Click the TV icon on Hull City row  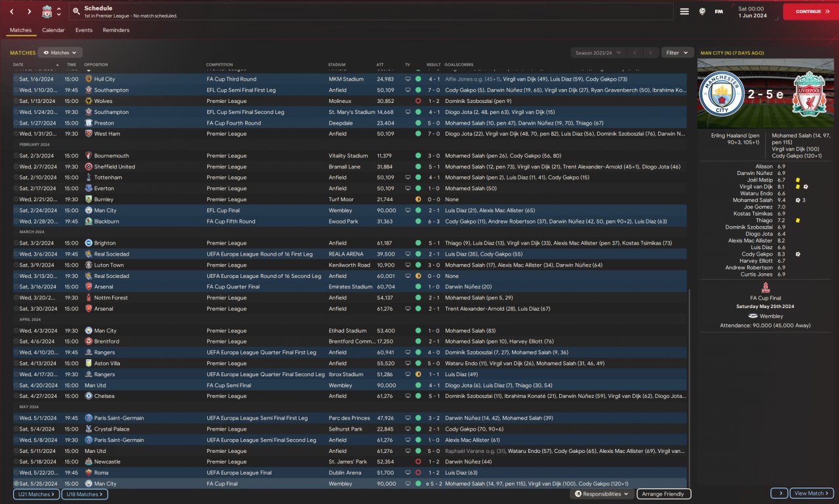[408, 79]
